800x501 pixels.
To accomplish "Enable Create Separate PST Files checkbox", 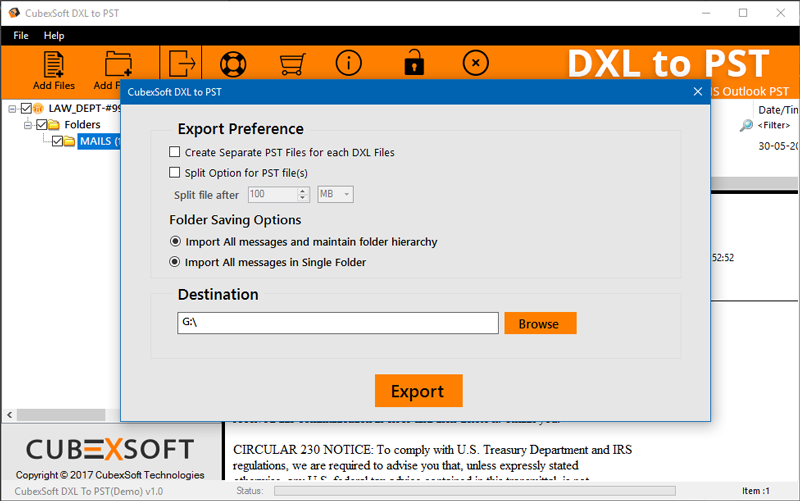I will (x=174, y=152).
